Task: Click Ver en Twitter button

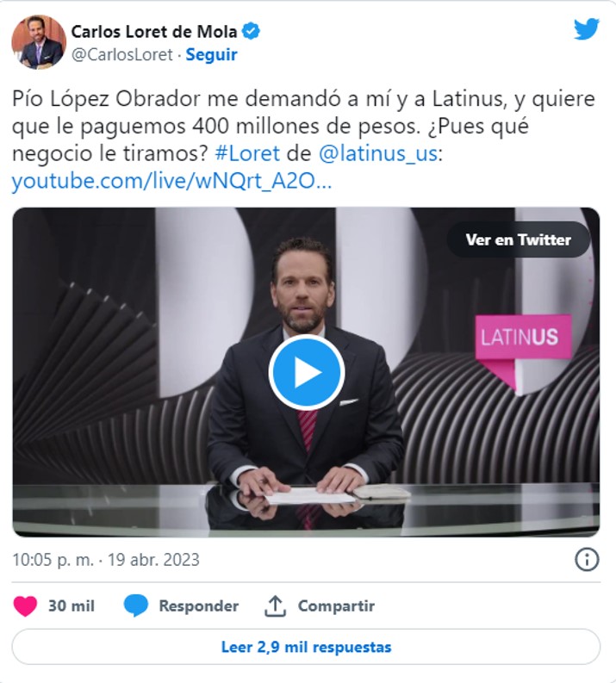Action: tap(518, 239)
